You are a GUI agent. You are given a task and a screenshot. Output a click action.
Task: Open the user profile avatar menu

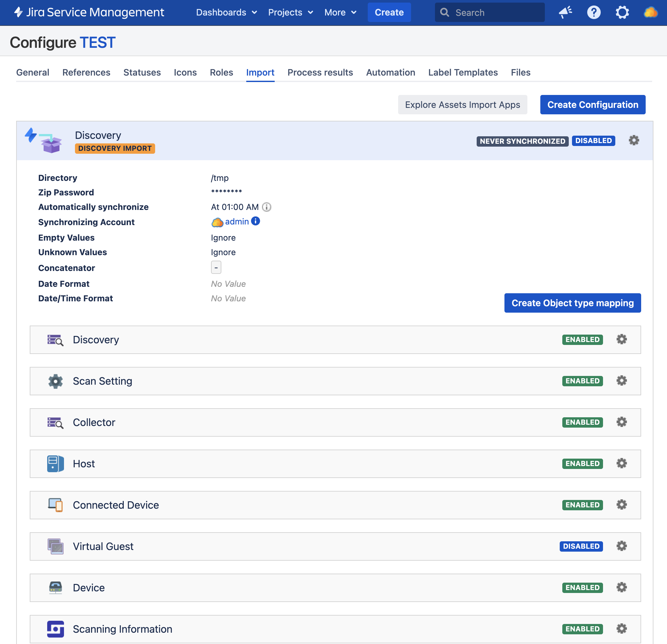[x=651, y=13]
